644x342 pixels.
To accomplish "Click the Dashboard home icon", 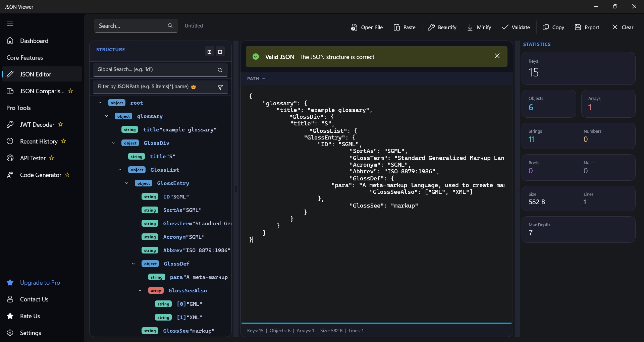I will pos(10,41).
